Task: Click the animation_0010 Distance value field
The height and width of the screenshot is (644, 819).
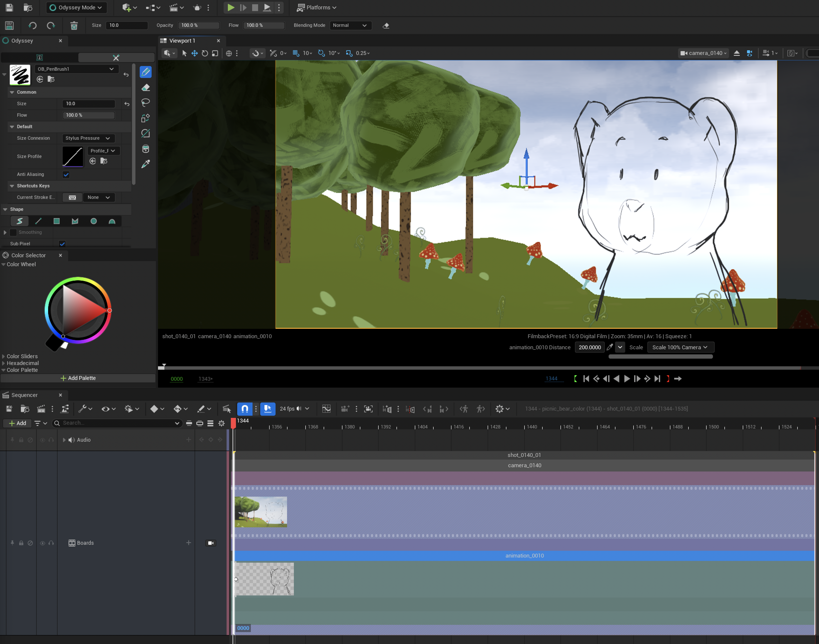Action: (589, 347)
